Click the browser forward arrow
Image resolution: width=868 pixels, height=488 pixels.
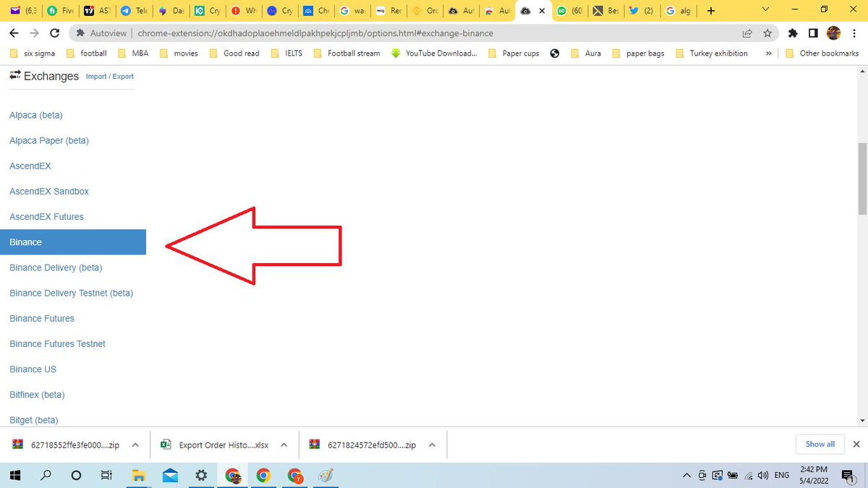click(34, 33)
